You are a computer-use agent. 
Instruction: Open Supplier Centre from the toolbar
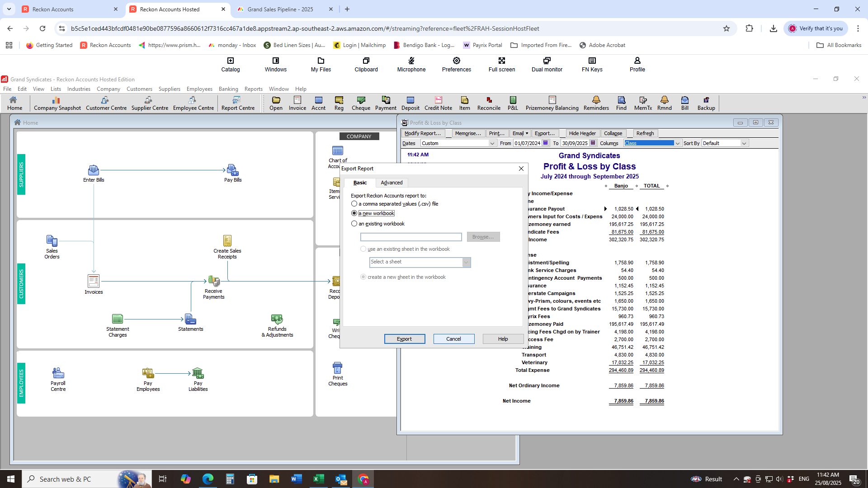pyautogui.click(x=150, y=103)
